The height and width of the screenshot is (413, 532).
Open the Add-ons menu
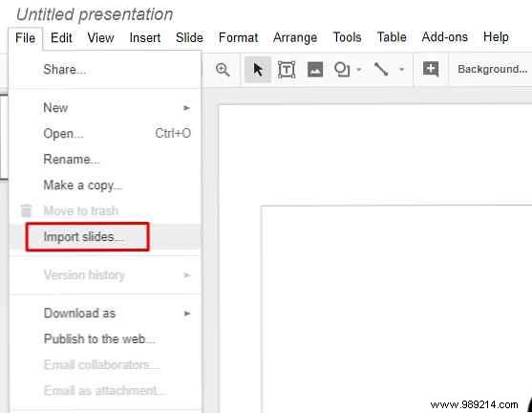click(444, 37)
